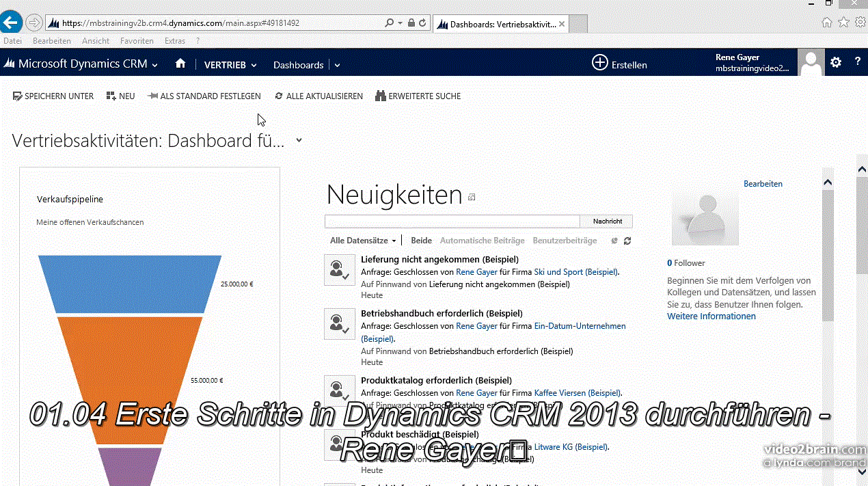Open help question mark in navigation bar
The image size is (868, 486).
coord(858,62)
